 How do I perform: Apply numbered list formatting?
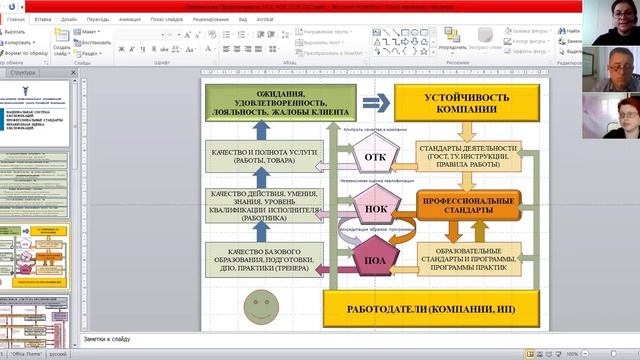tap(242, 35)
